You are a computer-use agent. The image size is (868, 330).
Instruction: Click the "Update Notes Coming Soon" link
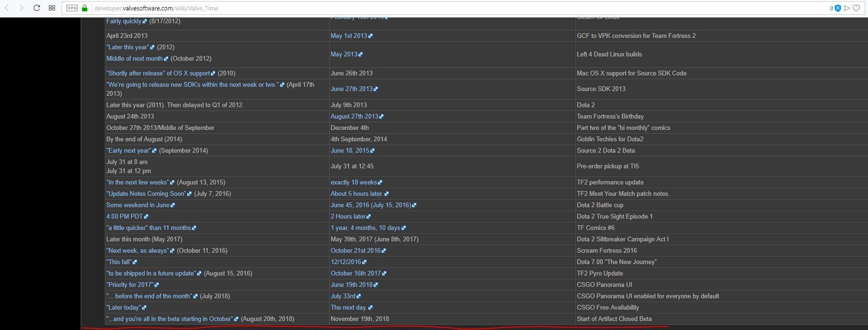(147, 194)
